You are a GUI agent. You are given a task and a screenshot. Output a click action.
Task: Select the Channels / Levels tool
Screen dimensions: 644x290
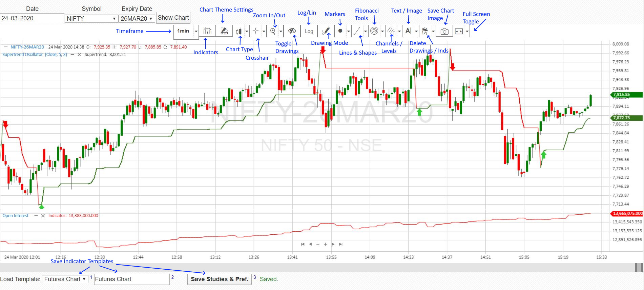click(391, 31)
